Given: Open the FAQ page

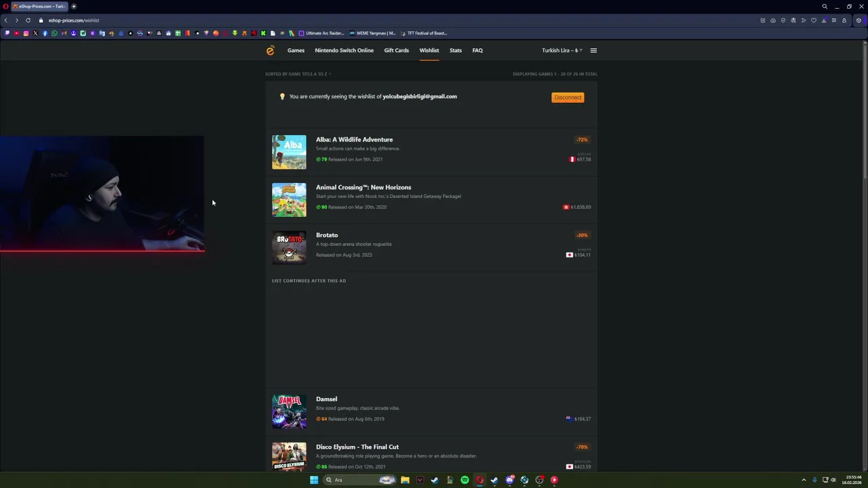Looking at the screenshot, I should (x=477, y=50).
